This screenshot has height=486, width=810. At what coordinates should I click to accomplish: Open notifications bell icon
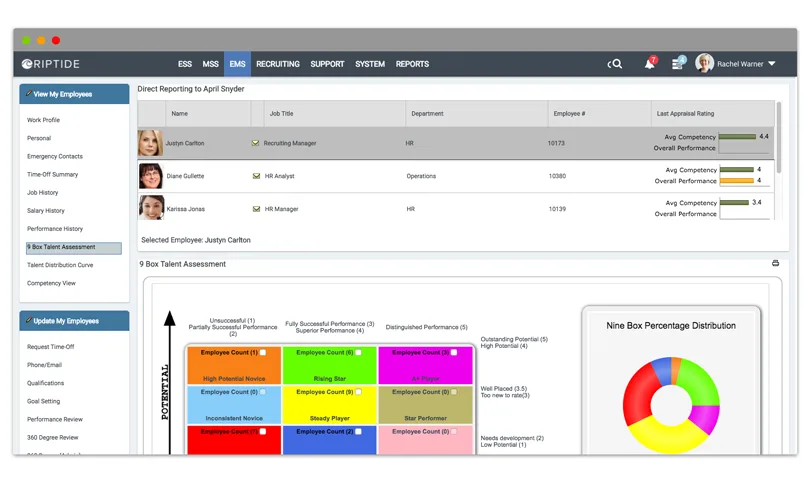(650, 64)
